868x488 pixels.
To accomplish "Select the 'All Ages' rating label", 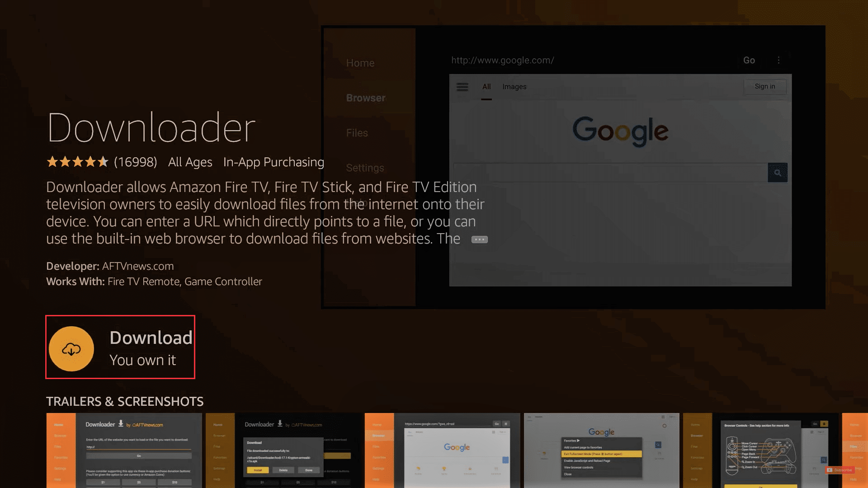I will point(190,162).
